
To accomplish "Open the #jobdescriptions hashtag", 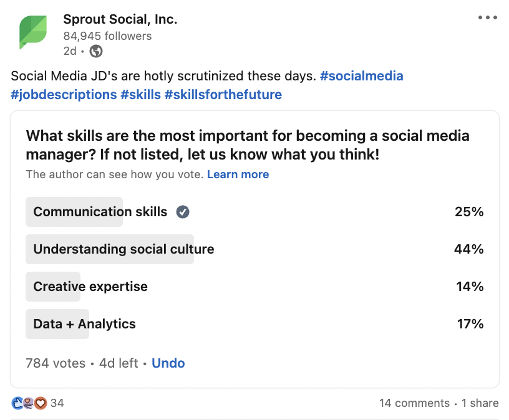I will (64, 95).
